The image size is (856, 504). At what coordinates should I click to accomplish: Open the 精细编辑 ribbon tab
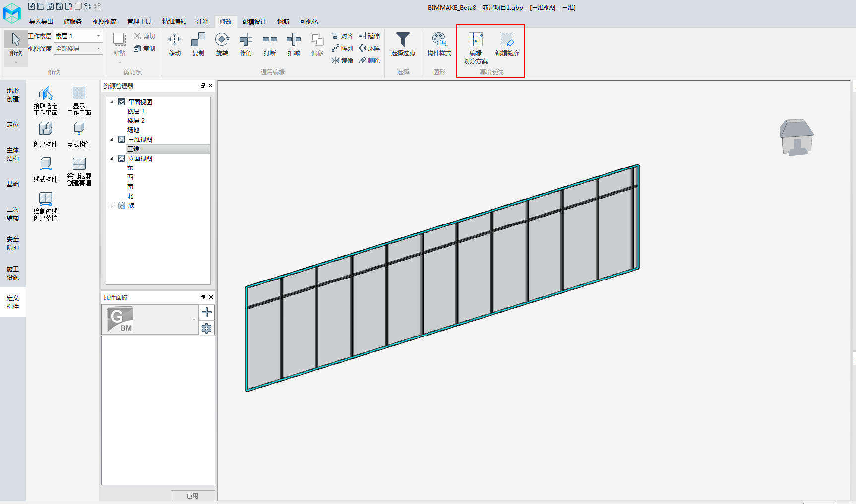pyautogui.click(x=174, y=22)
